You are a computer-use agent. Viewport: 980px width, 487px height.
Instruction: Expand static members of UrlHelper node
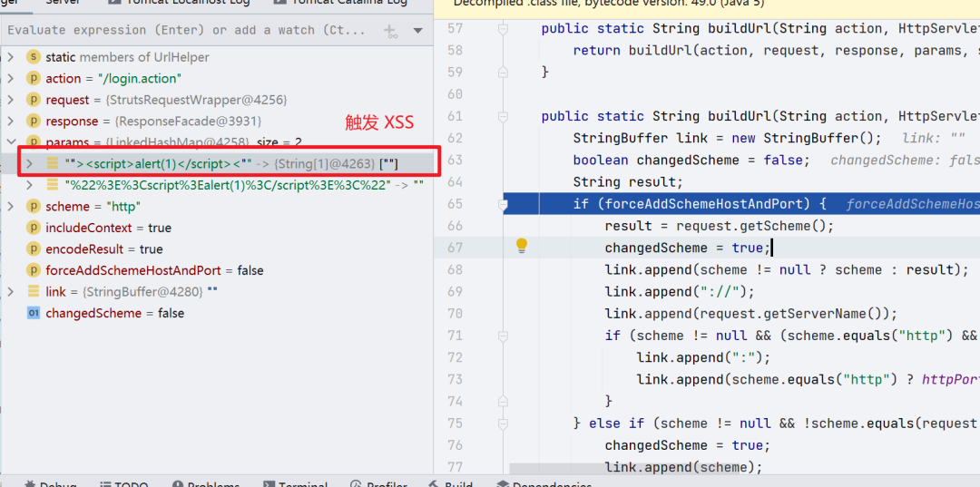tap(11, 57)
